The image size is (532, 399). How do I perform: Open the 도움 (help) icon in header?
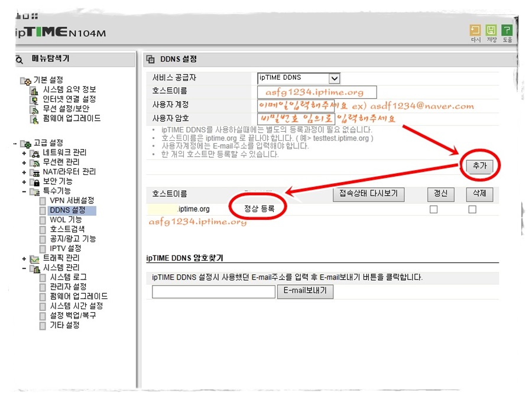coord(507,31)
